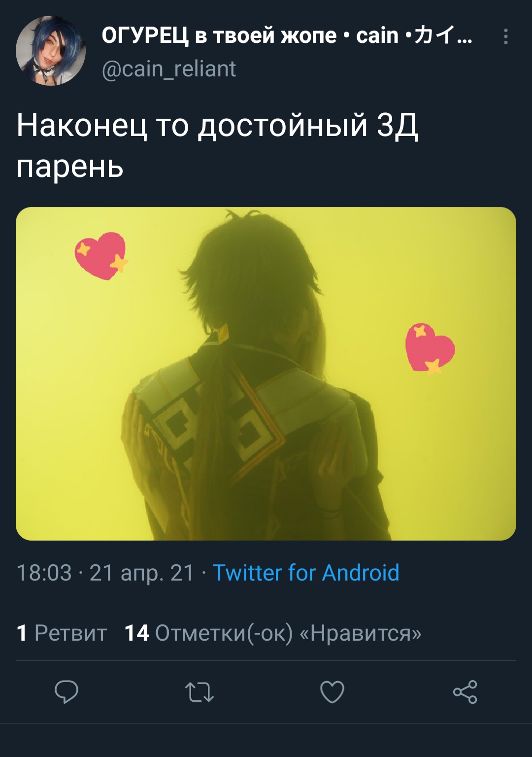View the 1 Ретвит list
Screen dimensions: 532x757
[x=62, y=633]
